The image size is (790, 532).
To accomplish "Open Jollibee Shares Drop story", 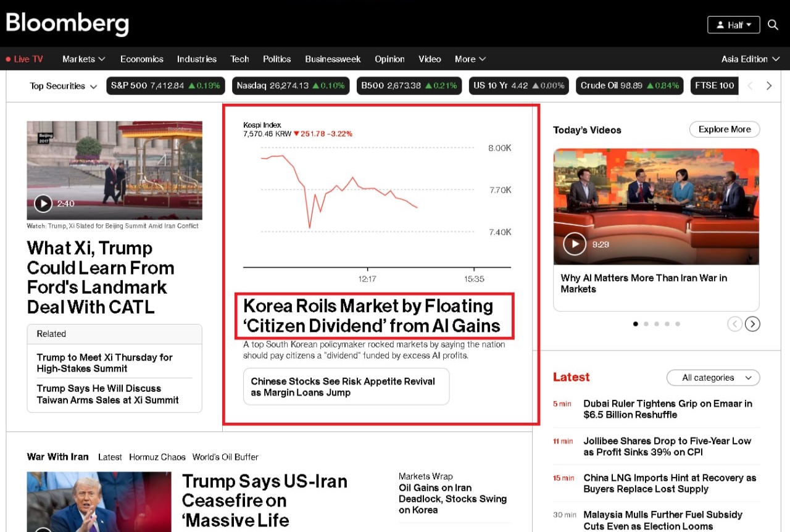I will point(667,446).
